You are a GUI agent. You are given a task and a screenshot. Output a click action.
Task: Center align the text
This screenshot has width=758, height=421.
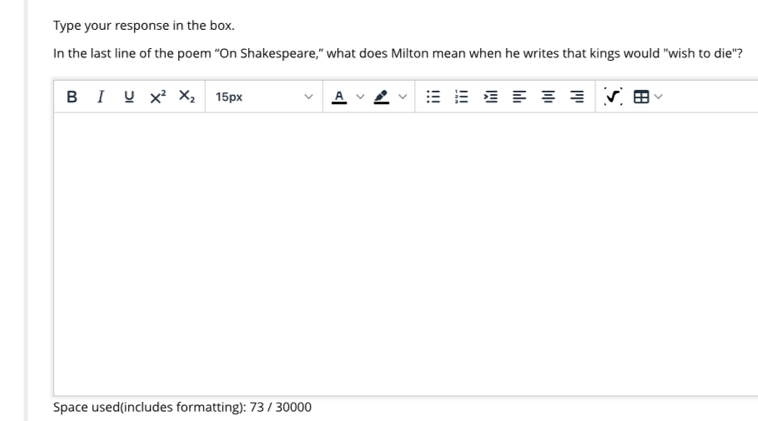(549, 97)
